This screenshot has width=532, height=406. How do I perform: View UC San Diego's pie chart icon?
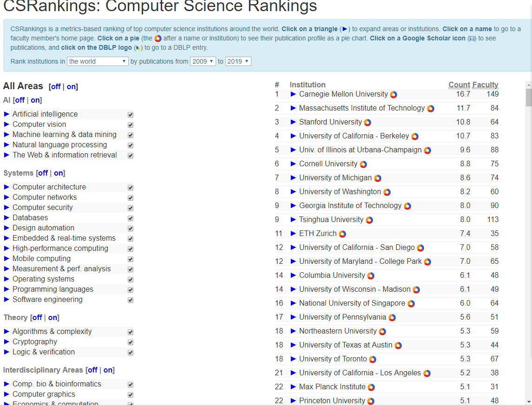420,248
